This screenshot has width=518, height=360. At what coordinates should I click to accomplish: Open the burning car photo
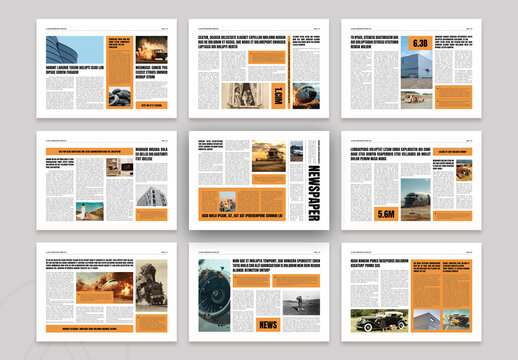pos(152,50)
